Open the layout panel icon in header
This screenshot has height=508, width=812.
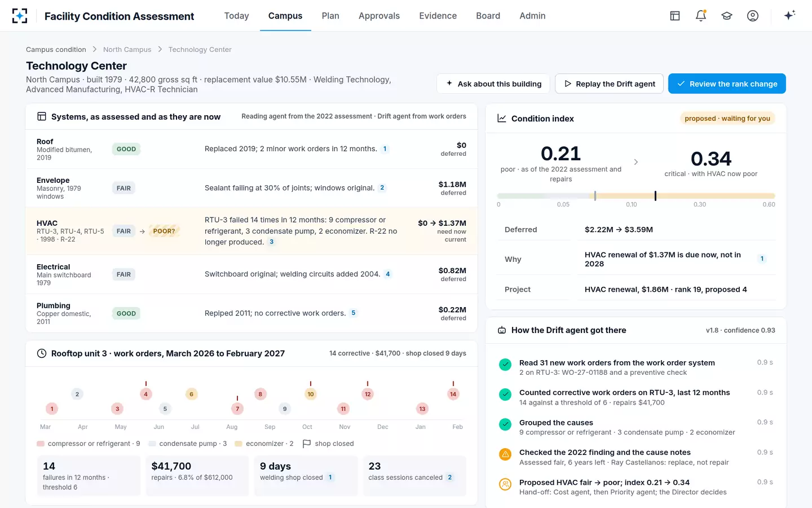point(675,16)
